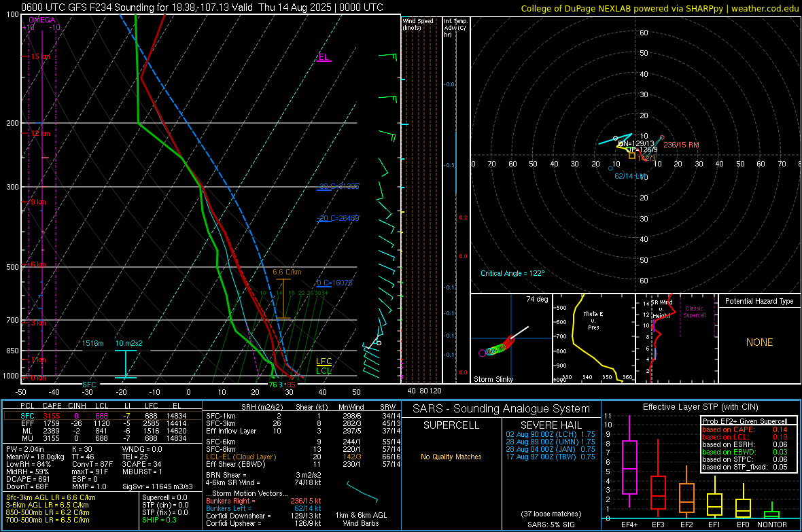Click the Inf. Temp. Adv. panel header

455,28
